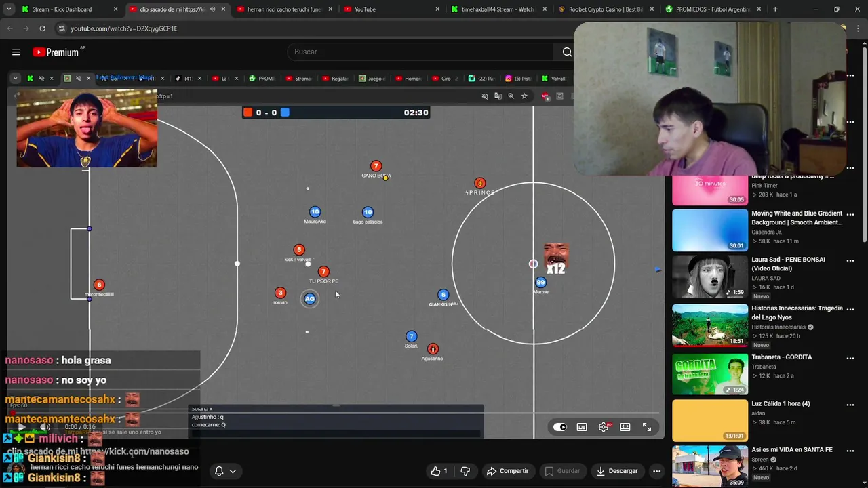Open options menu for Moving White and Blue Gradient
The height and width of the screenshot is (488, 868).
tap(850, 214)
